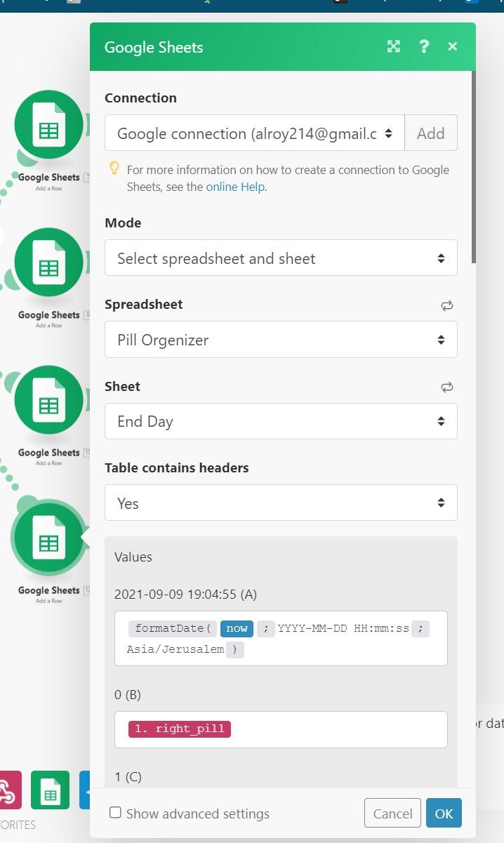
Task: Open the online Help link
Action: pyautogui.click(x=236, y=187)
